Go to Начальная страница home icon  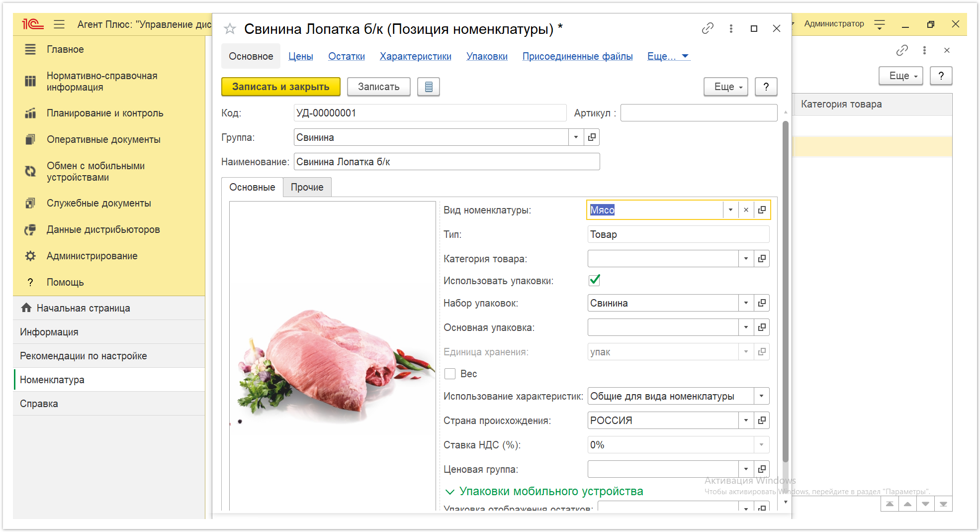(x=26, y=308)
